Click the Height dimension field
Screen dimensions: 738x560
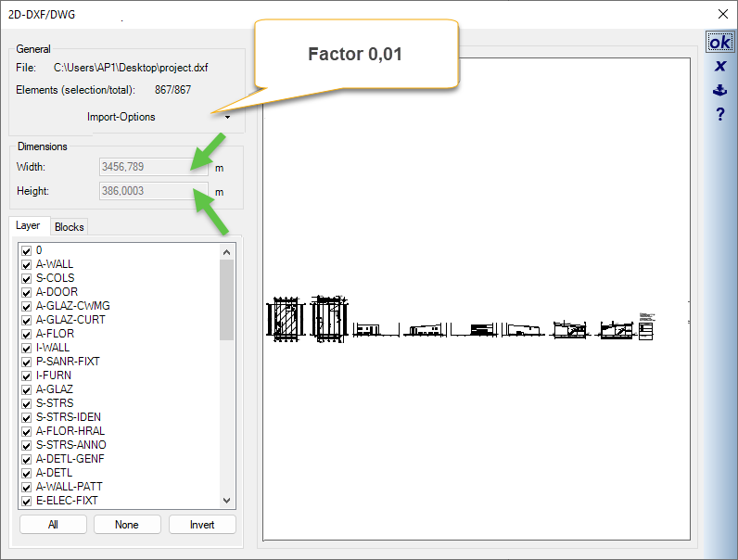153,191
